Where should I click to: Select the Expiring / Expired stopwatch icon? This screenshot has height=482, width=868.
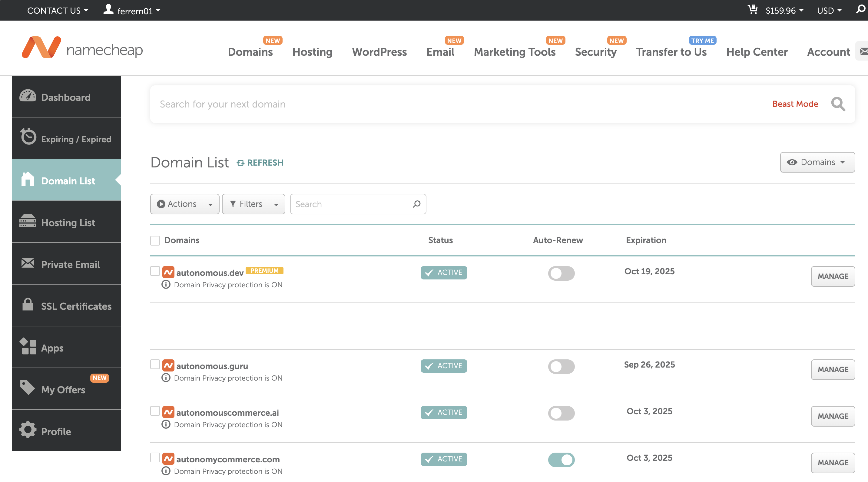(28, 137)
